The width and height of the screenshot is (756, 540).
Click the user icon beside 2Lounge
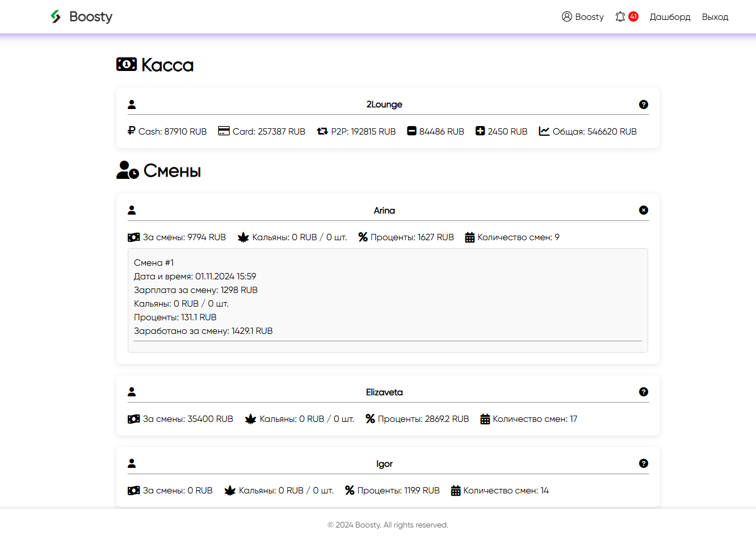pyautogui.click(x=132, y=104)
